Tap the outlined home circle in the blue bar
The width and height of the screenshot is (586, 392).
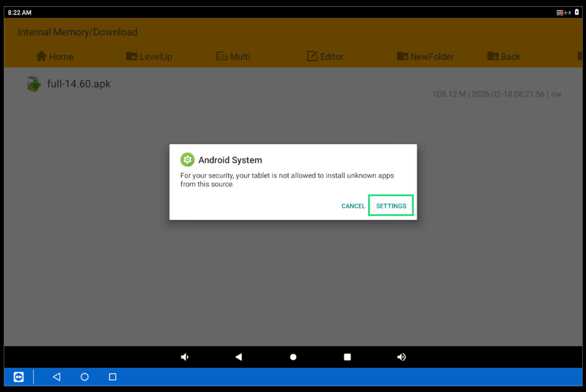point(84,377)
